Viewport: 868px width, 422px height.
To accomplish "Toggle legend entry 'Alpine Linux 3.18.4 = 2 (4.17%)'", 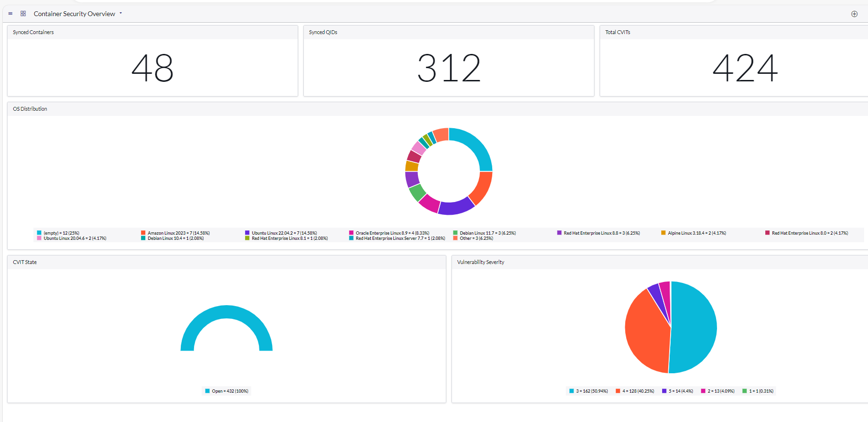I will point(694,233).
